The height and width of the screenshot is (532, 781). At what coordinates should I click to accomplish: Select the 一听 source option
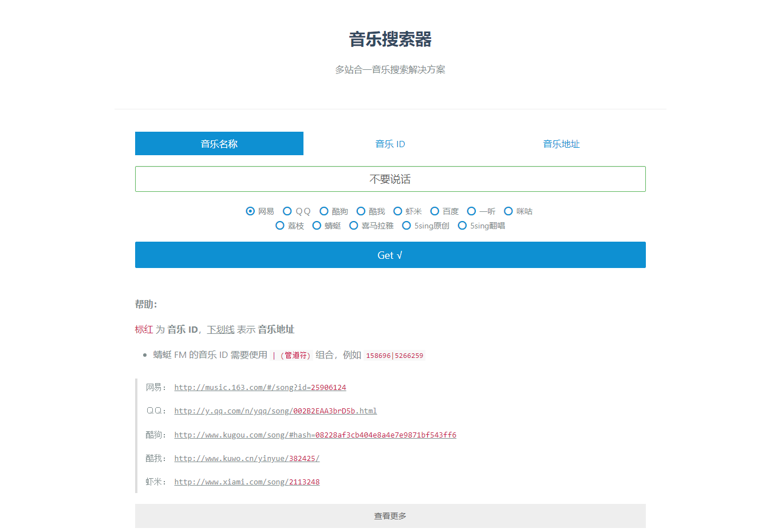[472, 211]
